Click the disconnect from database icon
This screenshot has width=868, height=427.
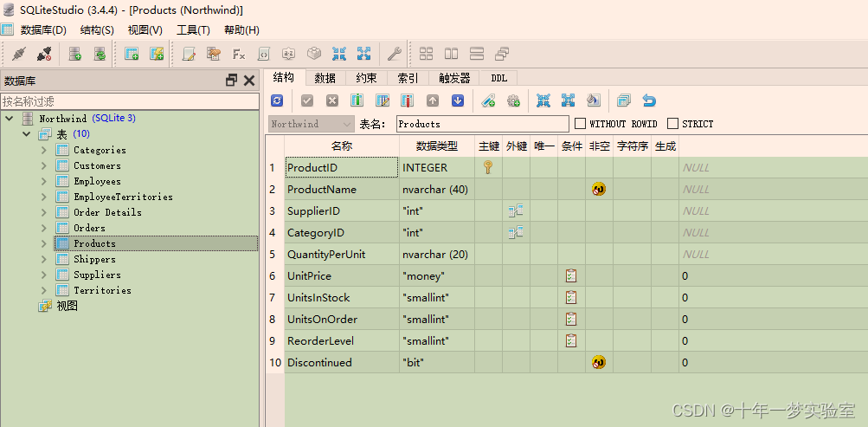coord(44,54)
